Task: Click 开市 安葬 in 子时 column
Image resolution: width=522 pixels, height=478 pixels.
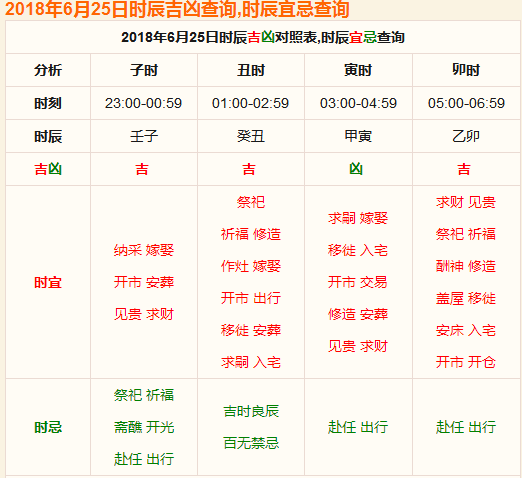Action: (144, 282)
